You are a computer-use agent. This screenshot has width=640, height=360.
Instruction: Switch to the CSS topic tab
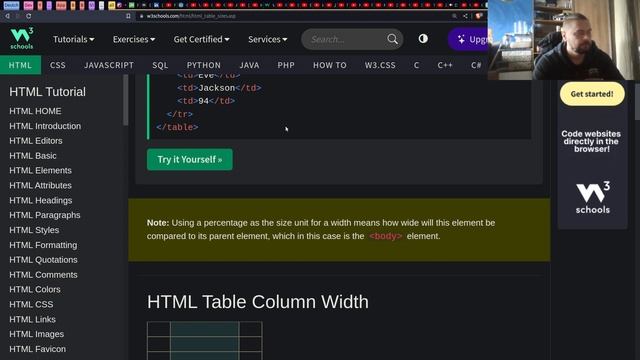coord(58,65)
